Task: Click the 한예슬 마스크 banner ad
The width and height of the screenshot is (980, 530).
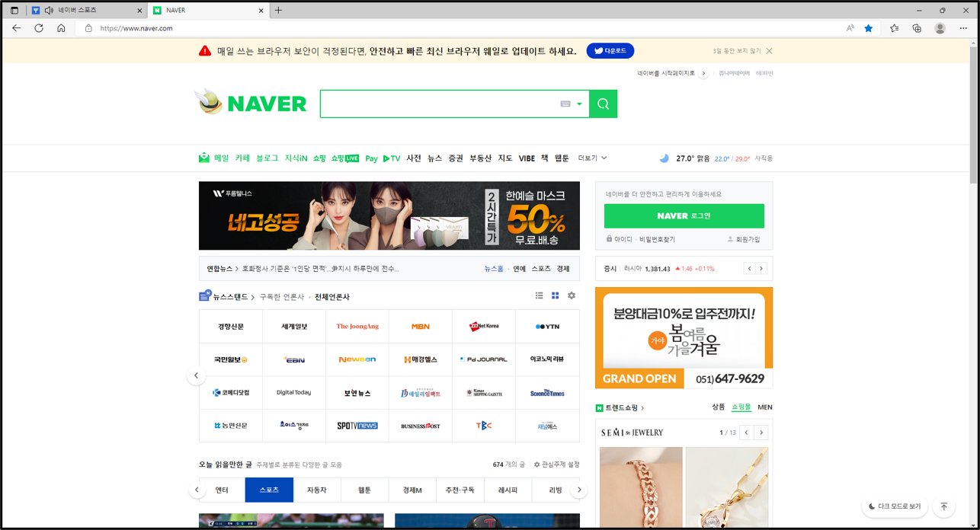Action: (389, 216)
